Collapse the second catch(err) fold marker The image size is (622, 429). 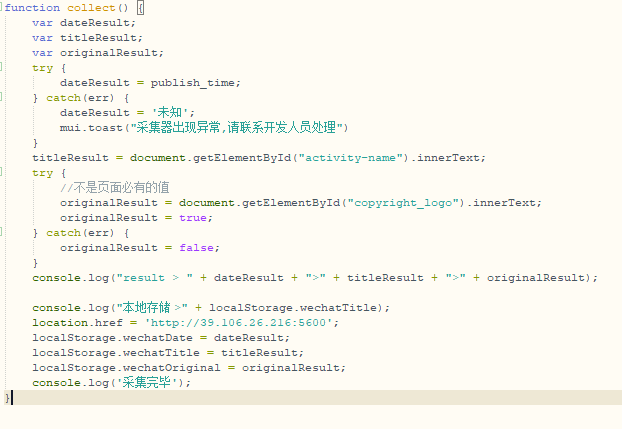click(3, 233)
